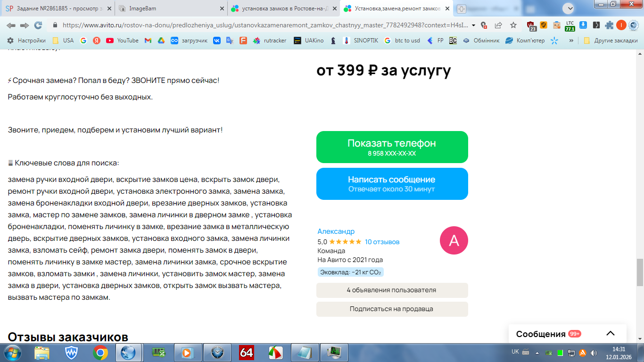Click the taskbar volume speaker icon
This screenshot has width=644, height=362.
[593, 353]
